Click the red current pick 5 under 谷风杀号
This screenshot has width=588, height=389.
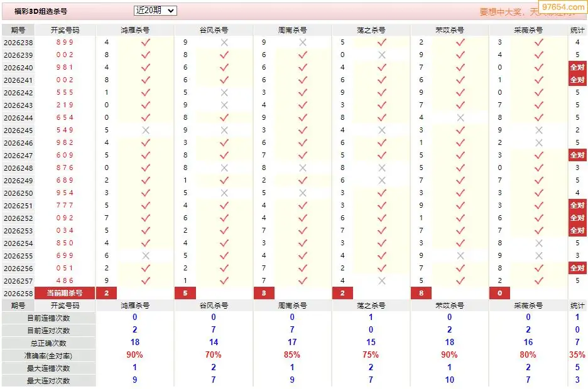pyautogui.click(x=185, y=293)
